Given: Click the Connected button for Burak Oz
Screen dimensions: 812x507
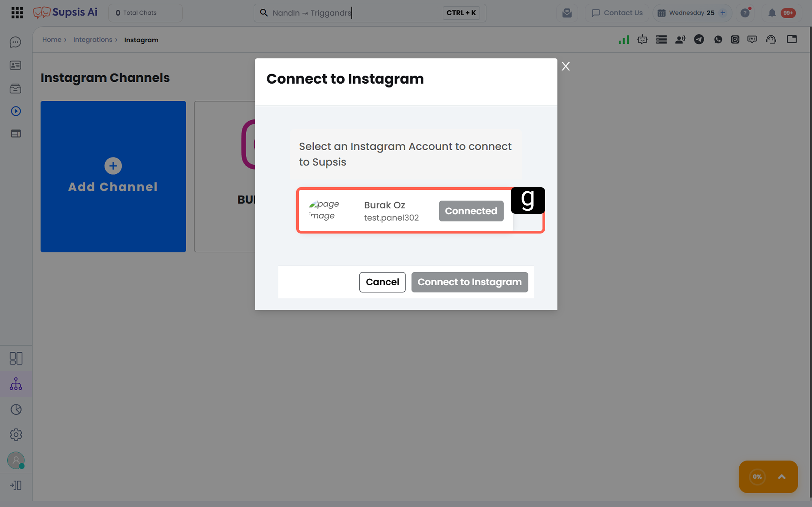Looking at the screenshot, I should click(x=471, y=211).
